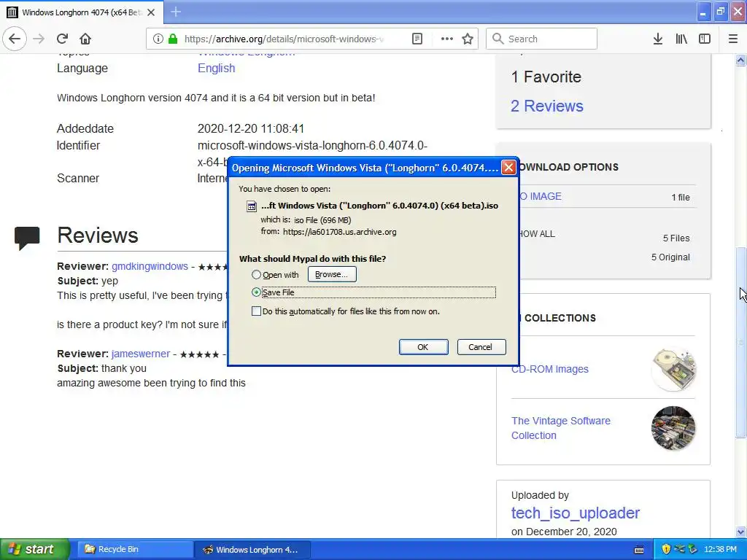Click the security shield tray icon
This screenshot has width=747, height=560.
pos(666,550)
